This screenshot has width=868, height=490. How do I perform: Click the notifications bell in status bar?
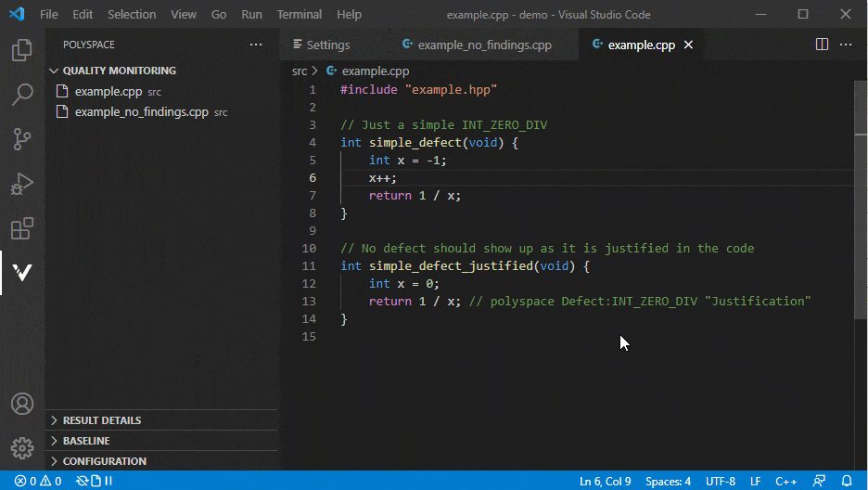point(847,481)
